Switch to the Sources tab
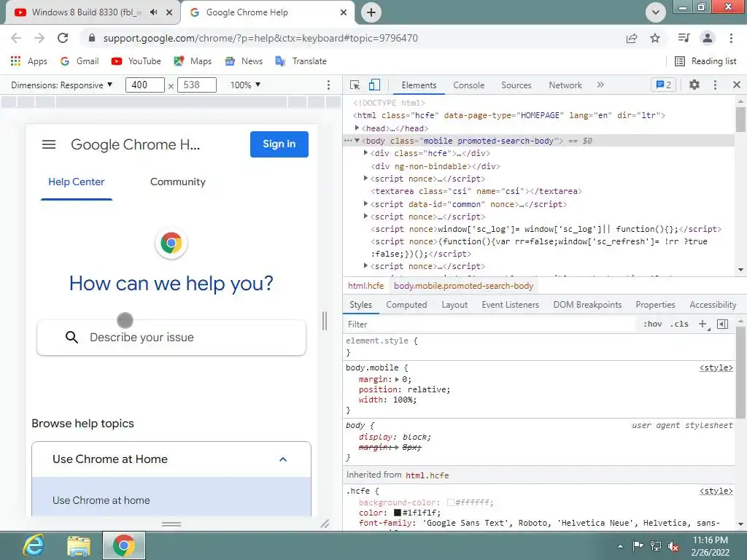 pos(516,85)
